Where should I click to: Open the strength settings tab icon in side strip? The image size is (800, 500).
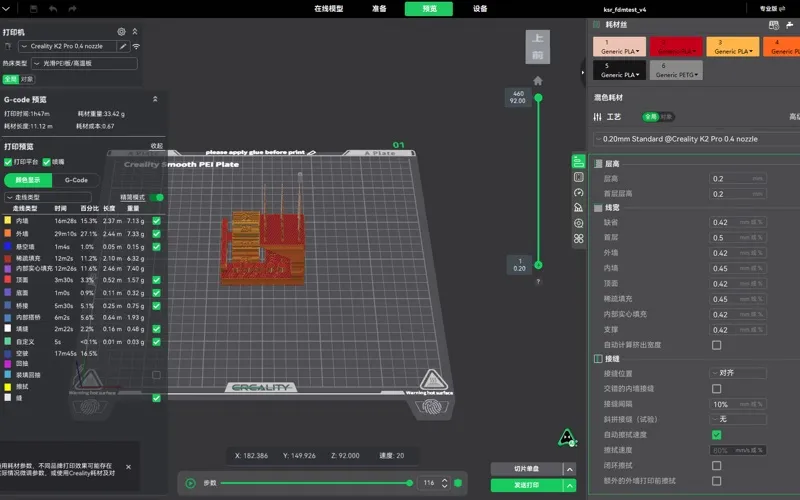[x=578, y=177]
